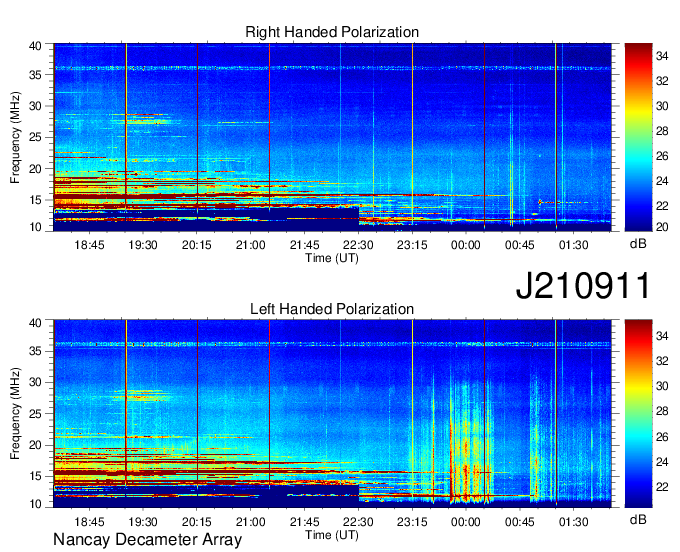Click the 00:00 time tick of the Left Handed panel
The width and height of the screenshot is (680, 552).
pos(466,521)
